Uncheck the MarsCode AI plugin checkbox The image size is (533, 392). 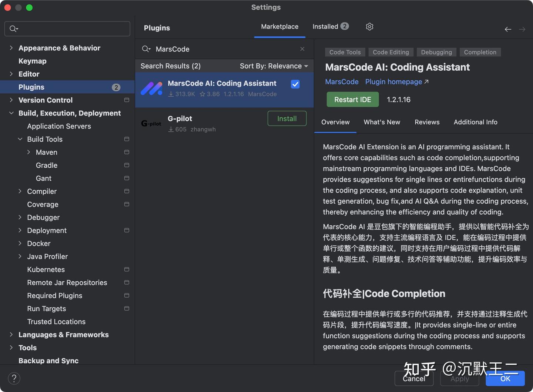(295, 84)
